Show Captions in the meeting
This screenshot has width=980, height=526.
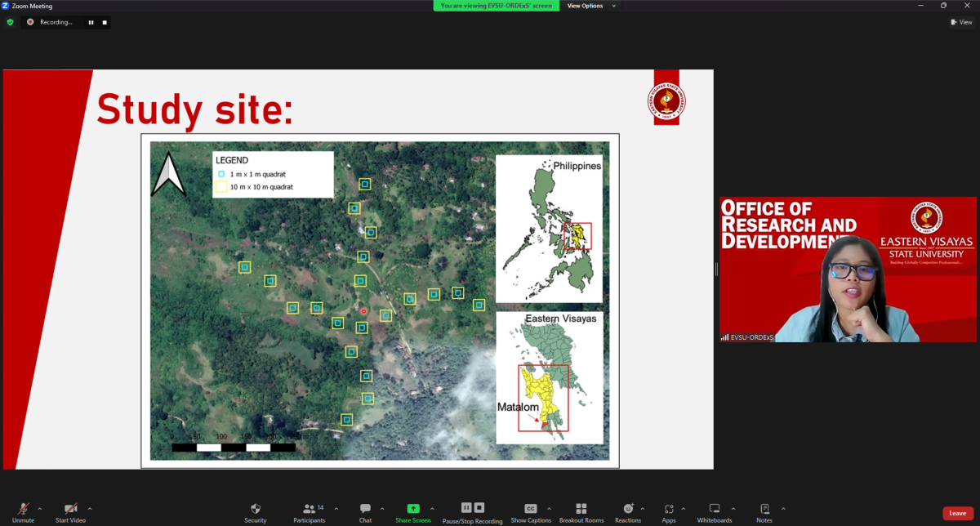point(530,509)
